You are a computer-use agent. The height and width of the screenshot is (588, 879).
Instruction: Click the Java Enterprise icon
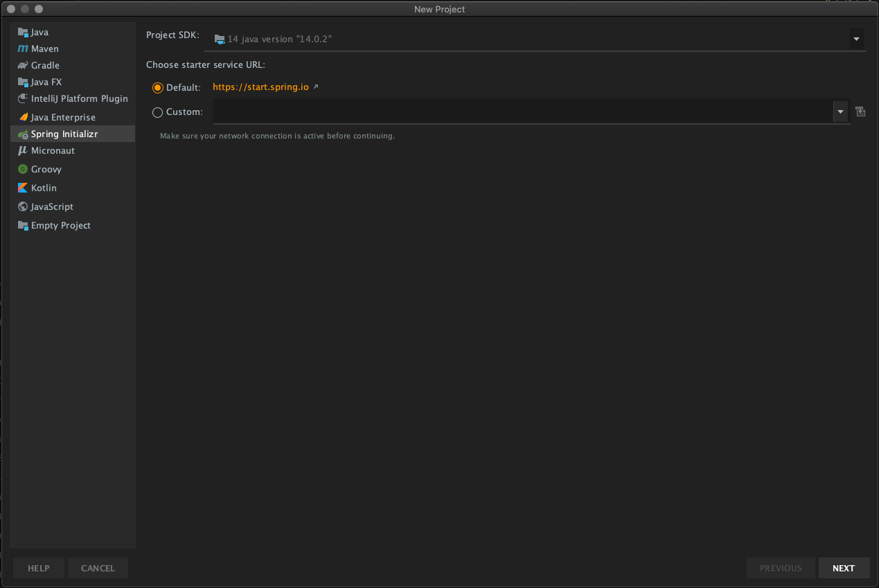[x=23, y=117]
